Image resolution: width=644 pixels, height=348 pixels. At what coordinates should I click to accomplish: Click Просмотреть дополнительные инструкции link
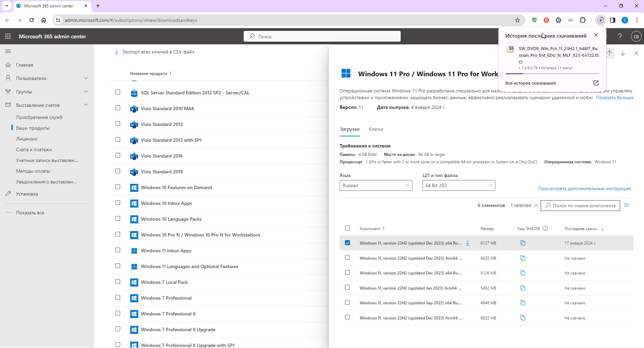584,188
